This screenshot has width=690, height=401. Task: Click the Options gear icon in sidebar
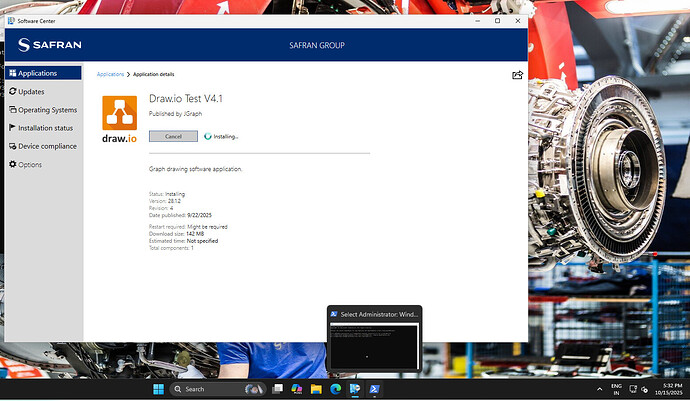point(12,164)
